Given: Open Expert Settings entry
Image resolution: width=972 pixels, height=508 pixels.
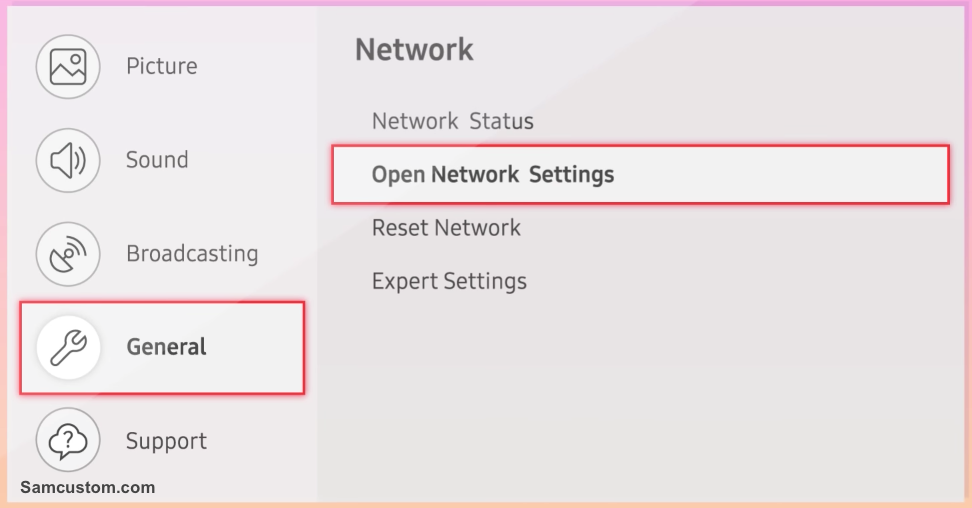Looking at the screenshot, I should coord(449,282).
